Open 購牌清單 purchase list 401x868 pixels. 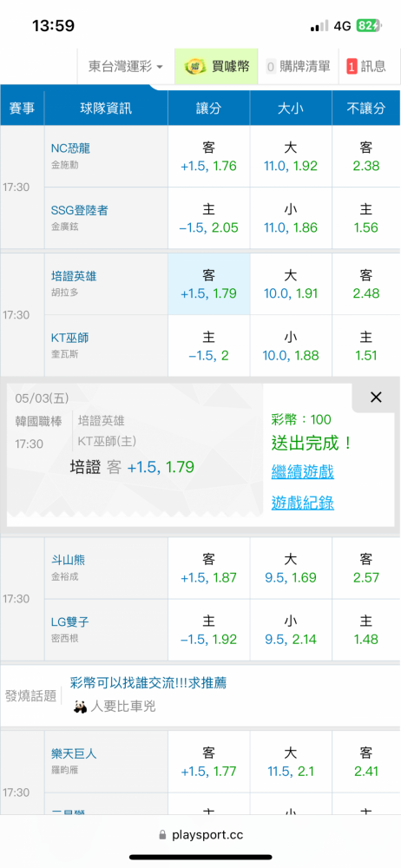[x=298, y=67]
